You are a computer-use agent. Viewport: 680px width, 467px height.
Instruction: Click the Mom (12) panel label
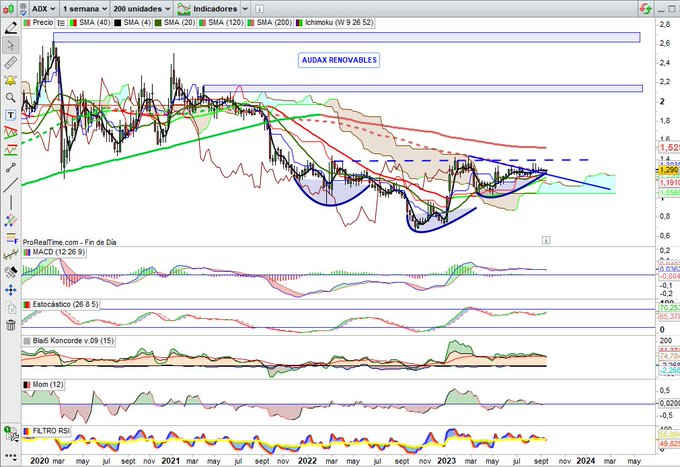[48, 385]
